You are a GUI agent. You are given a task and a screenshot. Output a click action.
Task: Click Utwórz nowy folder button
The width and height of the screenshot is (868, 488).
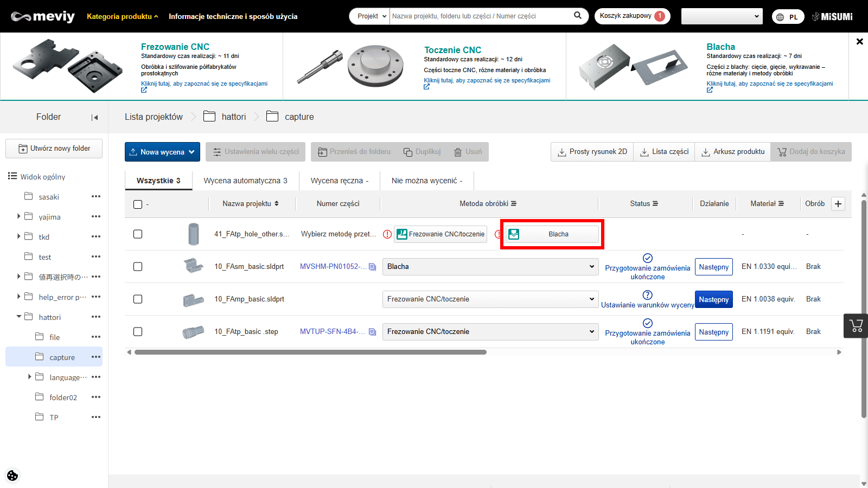pyautogui.click(x=54, y=149)
